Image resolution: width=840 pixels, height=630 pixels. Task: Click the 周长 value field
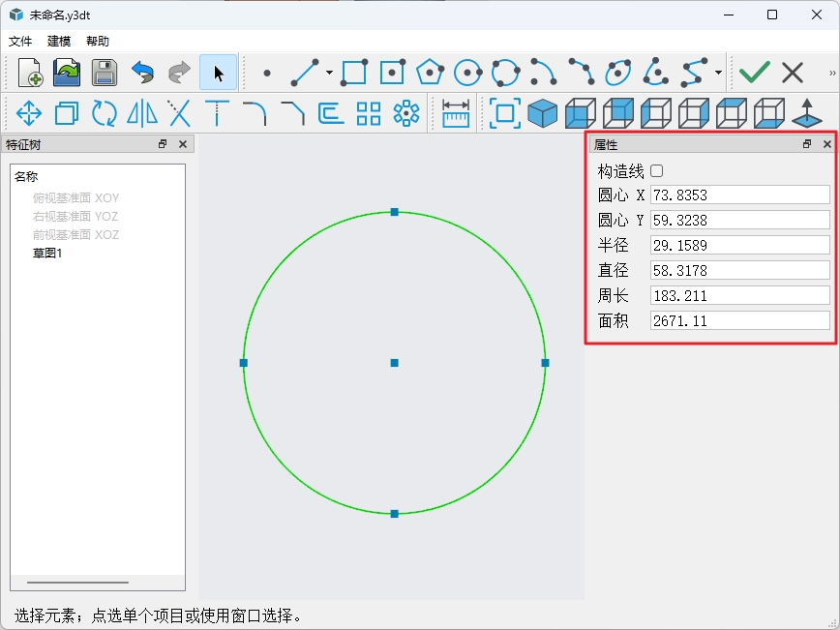click(739, 296)
